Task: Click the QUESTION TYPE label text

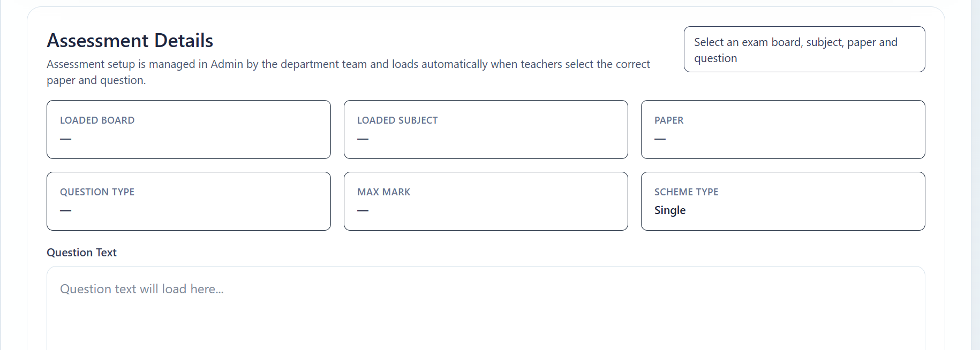Action: [x=97, y=192]
